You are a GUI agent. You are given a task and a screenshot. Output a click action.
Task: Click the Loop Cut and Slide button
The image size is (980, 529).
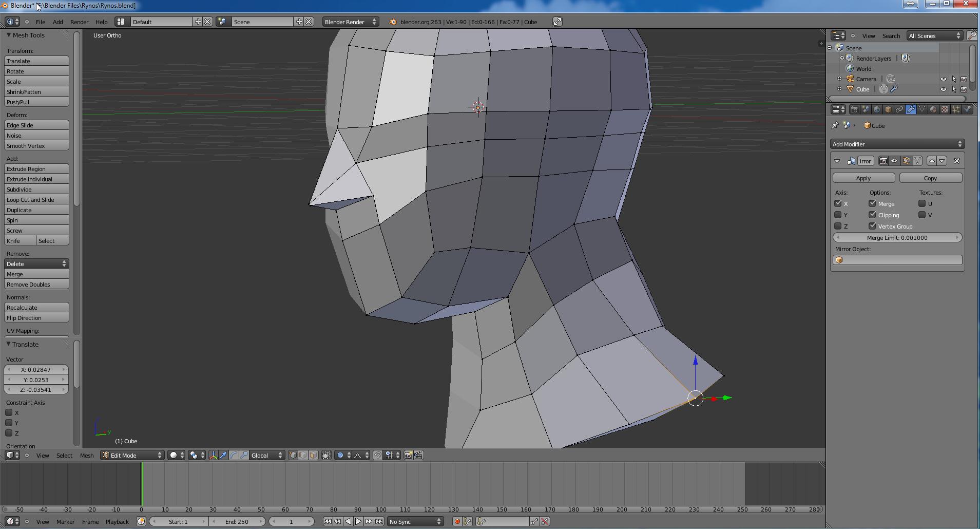coord(36,200)
